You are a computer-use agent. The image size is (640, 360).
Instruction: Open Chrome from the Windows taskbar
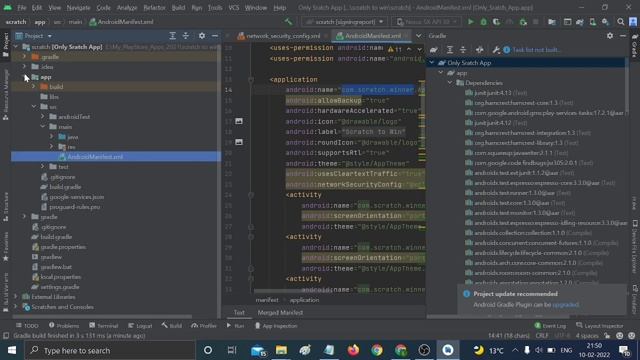tap(377, 350)
